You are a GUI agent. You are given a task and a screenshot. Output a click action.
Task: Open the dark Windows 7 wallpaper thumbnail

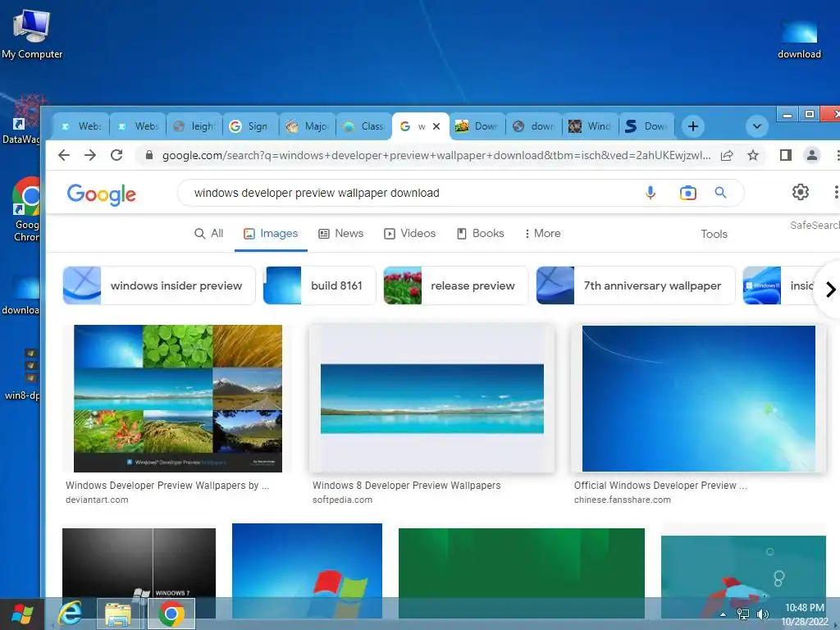click(x=139, y=563)
